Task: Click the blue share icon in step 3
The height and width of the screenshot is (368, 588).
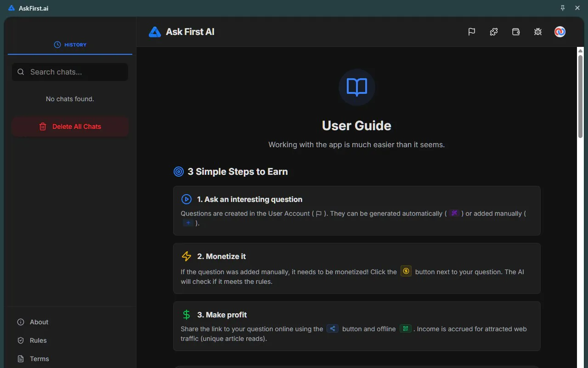Action: click(x=333, y=328)
